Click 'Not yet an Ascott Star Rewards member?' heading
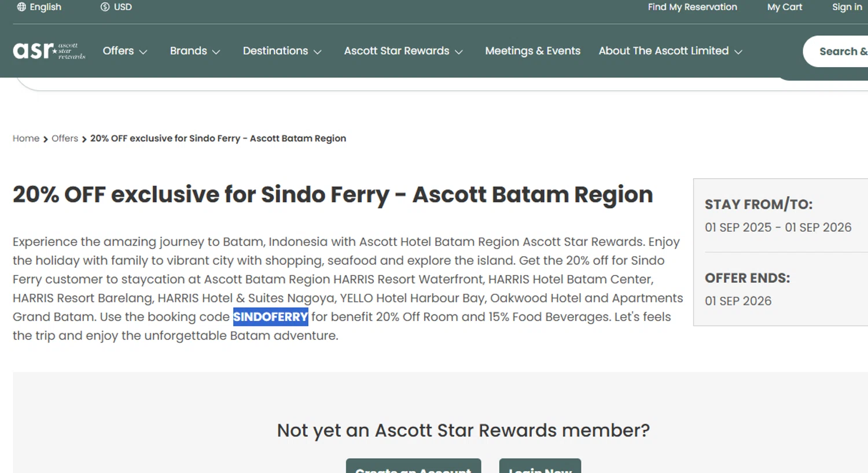The height and width of the screenshot is (473, 868). point(463,430)
